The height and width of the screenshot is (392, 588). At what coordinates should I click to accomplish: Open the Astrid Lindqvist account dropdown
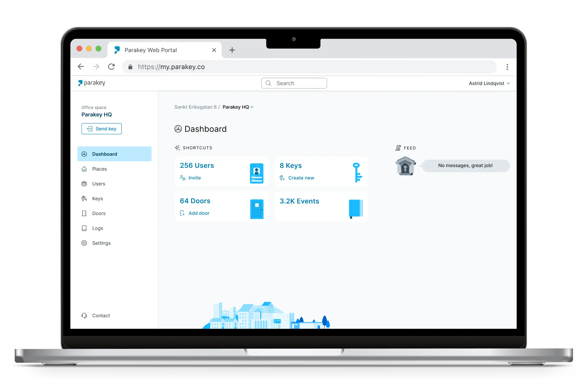pos(489,83)
